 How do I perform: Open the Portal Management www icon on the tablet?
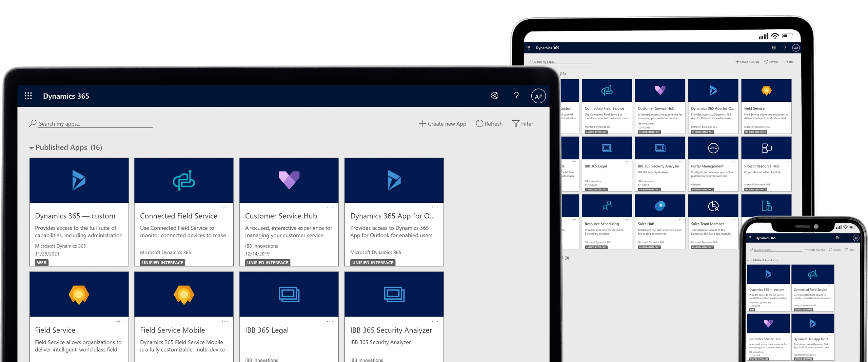pos(713,148)
